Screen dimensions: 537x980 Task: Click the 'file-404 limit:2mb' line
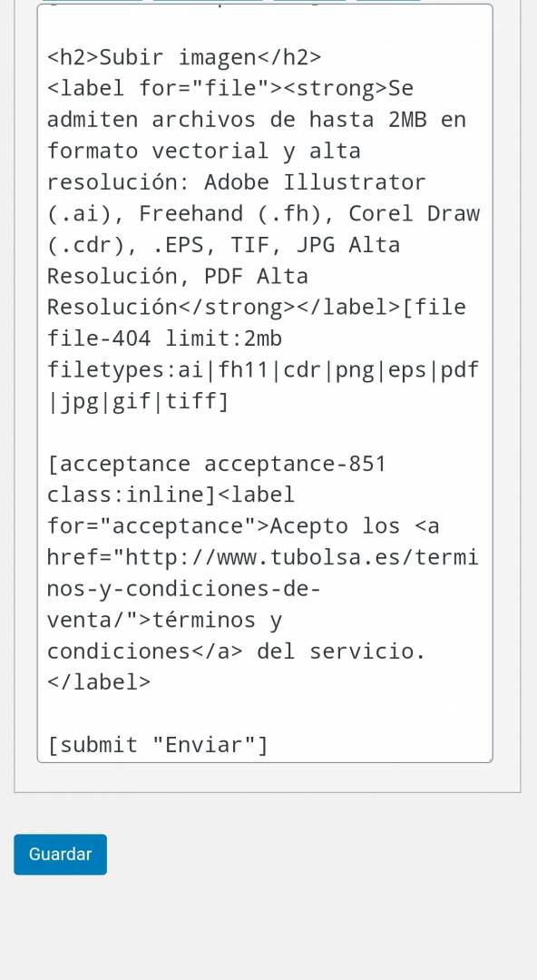tap(165, 338)
